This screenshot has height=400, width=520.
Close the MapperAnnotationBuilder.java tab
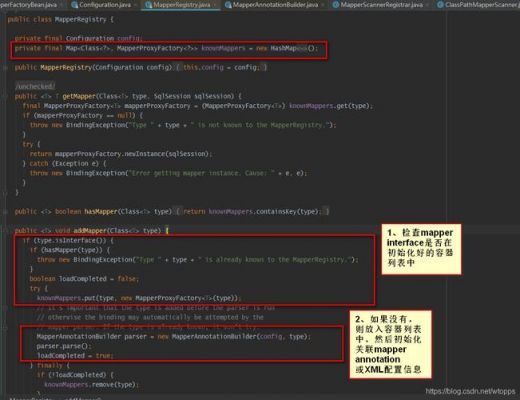tap(323, 5)
